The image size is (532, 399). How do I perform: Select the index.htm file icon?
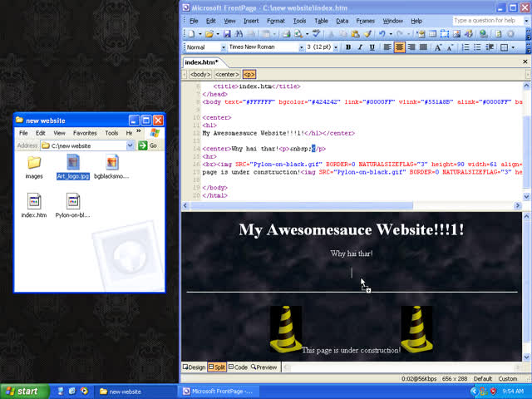(x=34, y=204)
